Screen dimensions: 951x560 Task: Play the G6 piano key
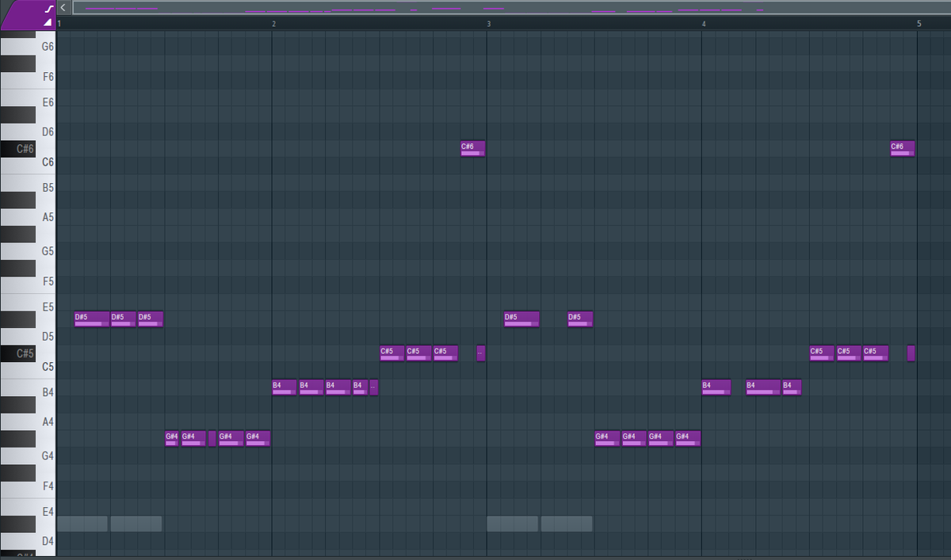click(x=28, y=47)
